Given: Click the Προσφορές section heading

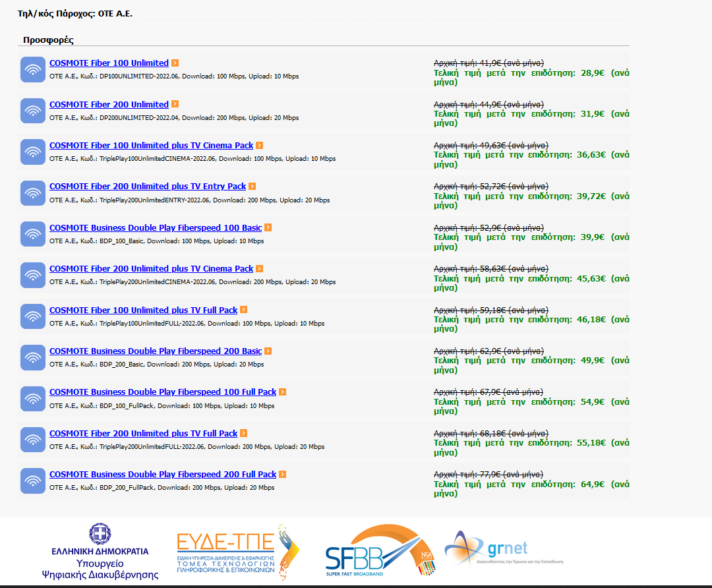Looking at the screenshot, I should pyautogui.click(x=48, y=40).
